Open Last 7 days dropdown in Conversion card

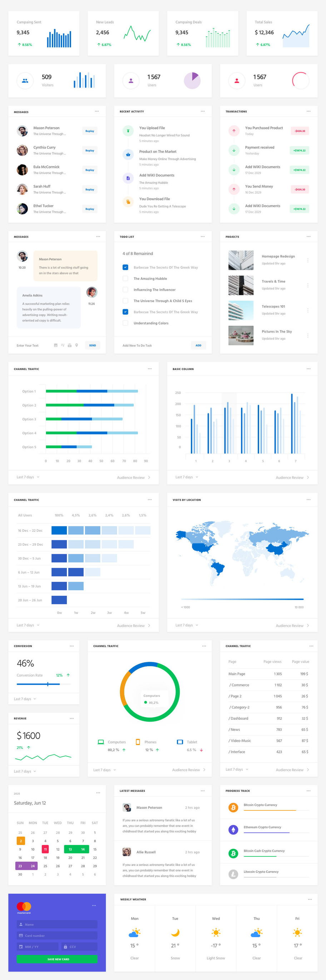(25, 699)
